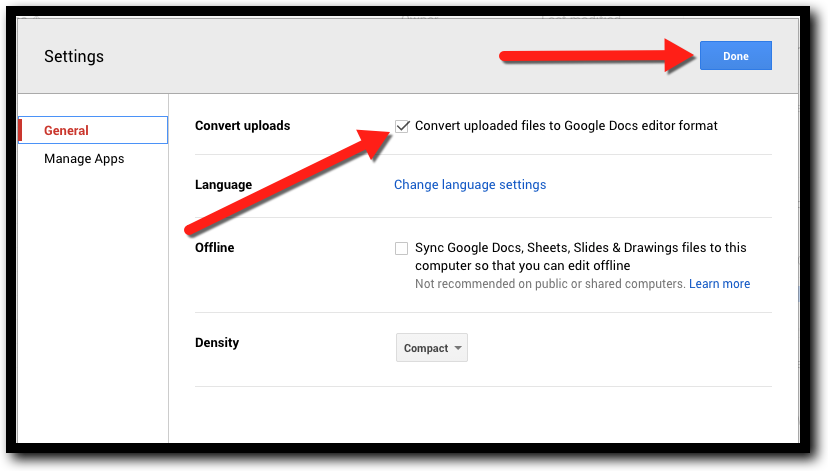Click the Offline row label

[214, 248]
